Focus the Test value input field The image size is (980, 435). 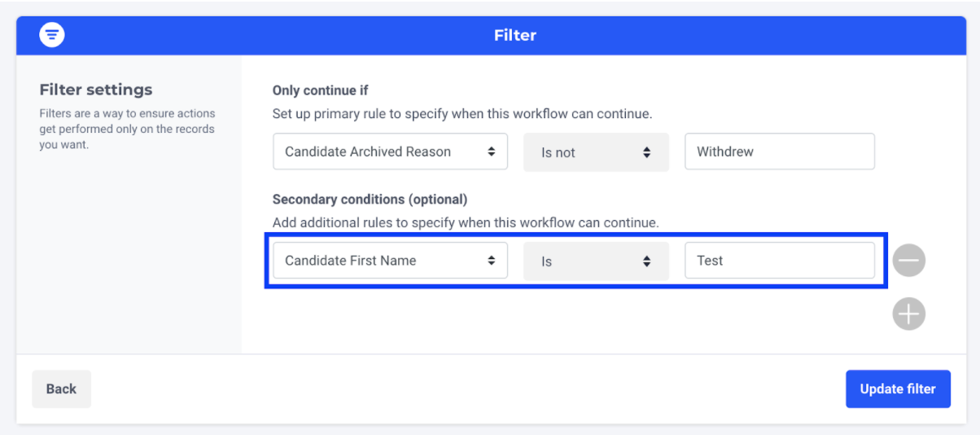pyautogui.click(x=779, y=261)
